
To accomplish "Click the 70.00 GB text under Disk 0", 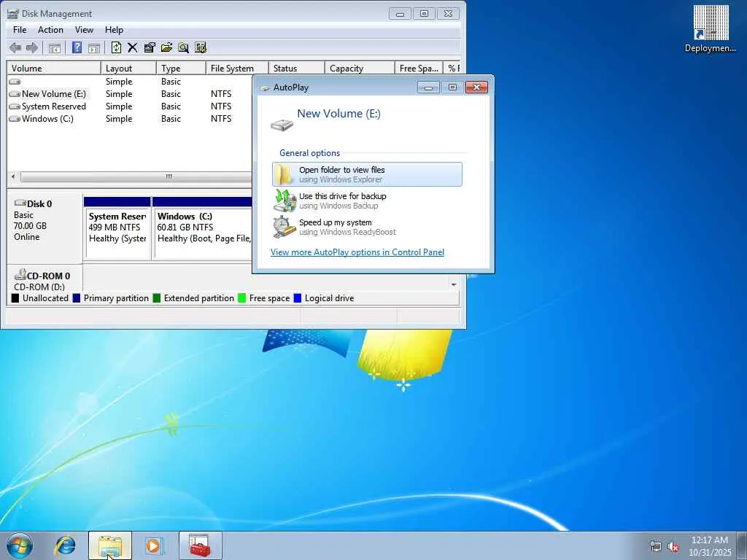I will click(x=30, y=226).
